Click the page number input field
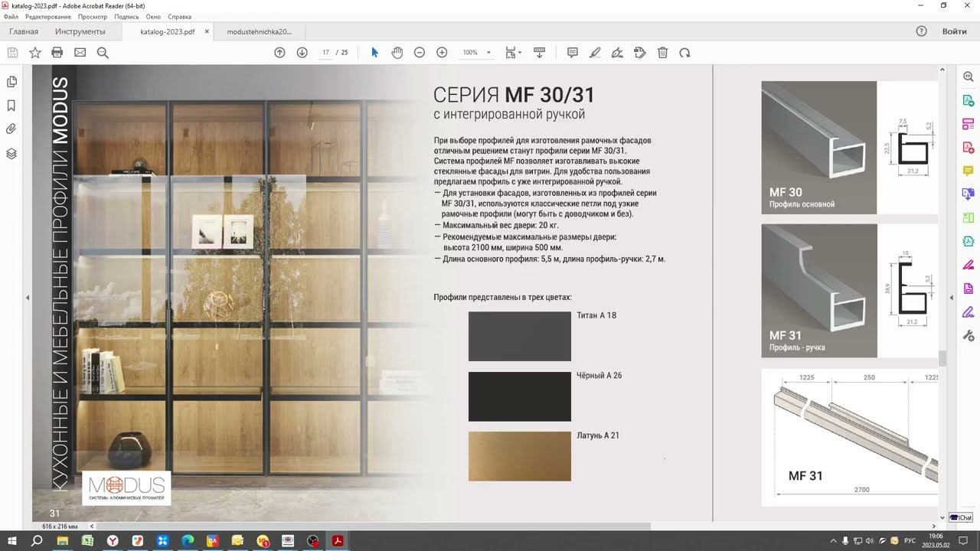 pos(325,53)
